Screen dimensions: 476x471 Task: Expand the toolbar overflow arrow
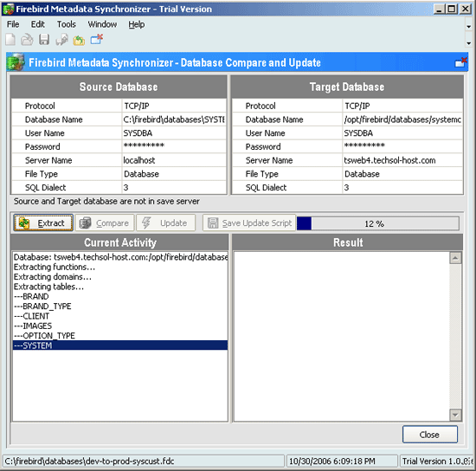(x=469, y=43)
